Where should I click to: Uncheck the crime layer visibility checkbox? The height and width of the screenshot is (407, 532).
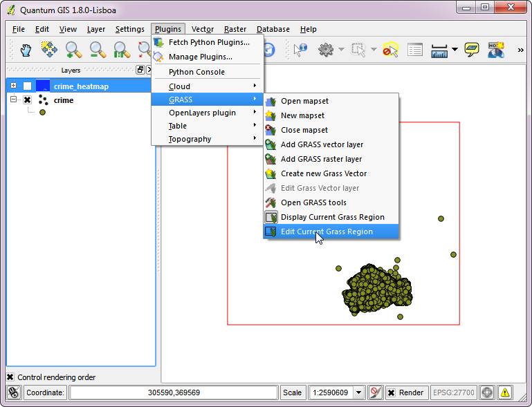pyautogui.click(x=28, y=100)
